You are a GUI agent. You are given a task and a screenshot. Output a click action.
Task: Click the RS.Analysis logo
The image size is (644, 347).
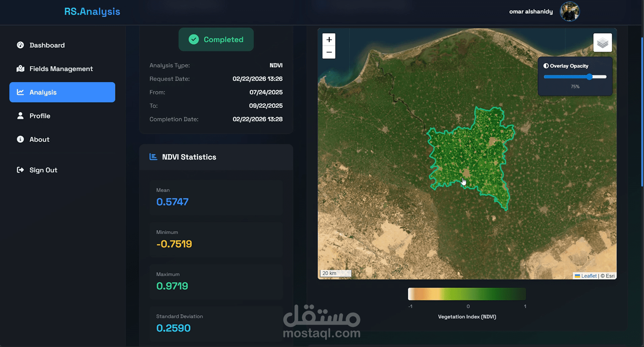[92, 11]
